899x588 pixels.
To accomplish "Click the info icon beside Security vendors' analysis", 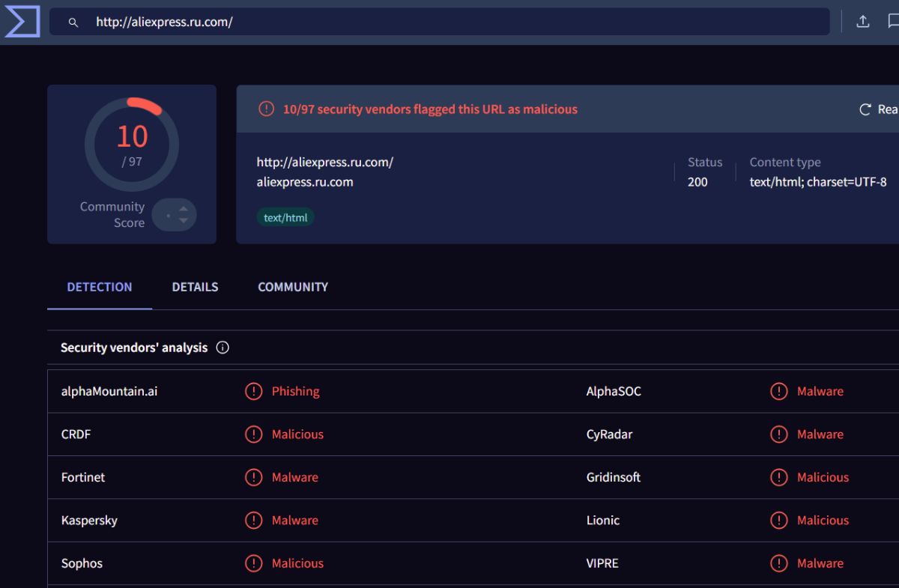I will point(223,348).
